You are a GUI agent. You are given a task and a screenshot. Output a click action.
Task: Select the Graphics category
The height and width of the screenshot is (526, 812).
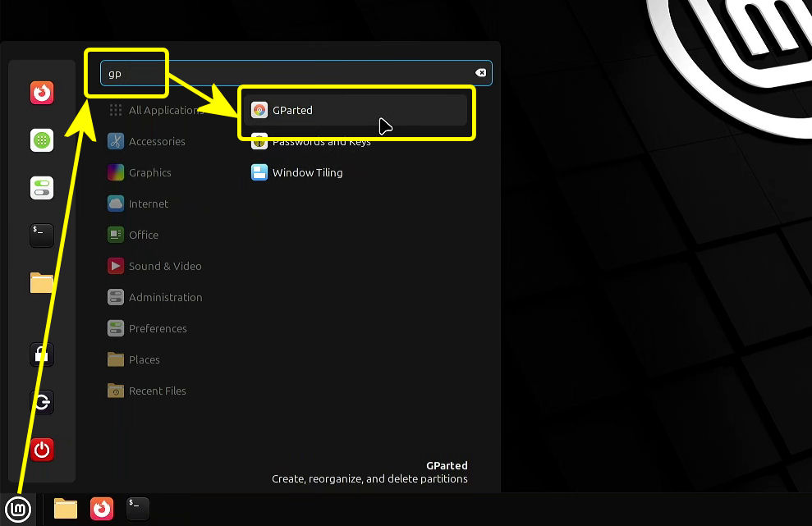pyautogui.click(x=149, y=172)
